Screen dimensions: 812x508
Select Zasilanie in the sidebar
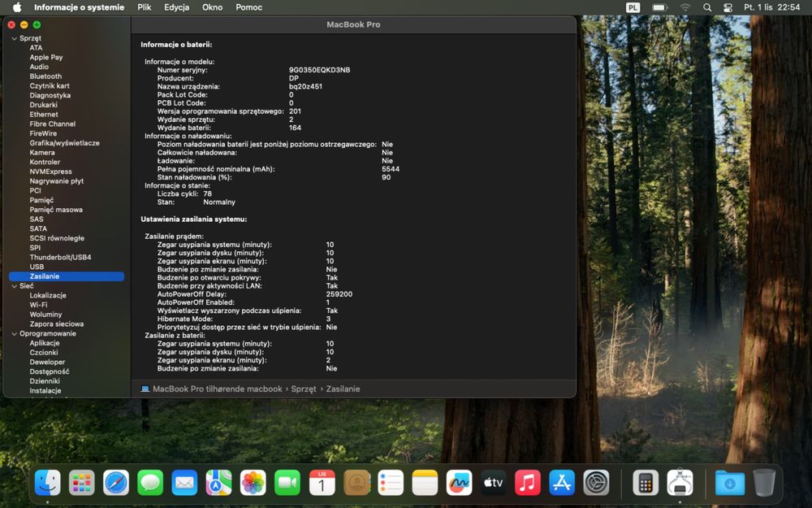(x=67, y=276)
